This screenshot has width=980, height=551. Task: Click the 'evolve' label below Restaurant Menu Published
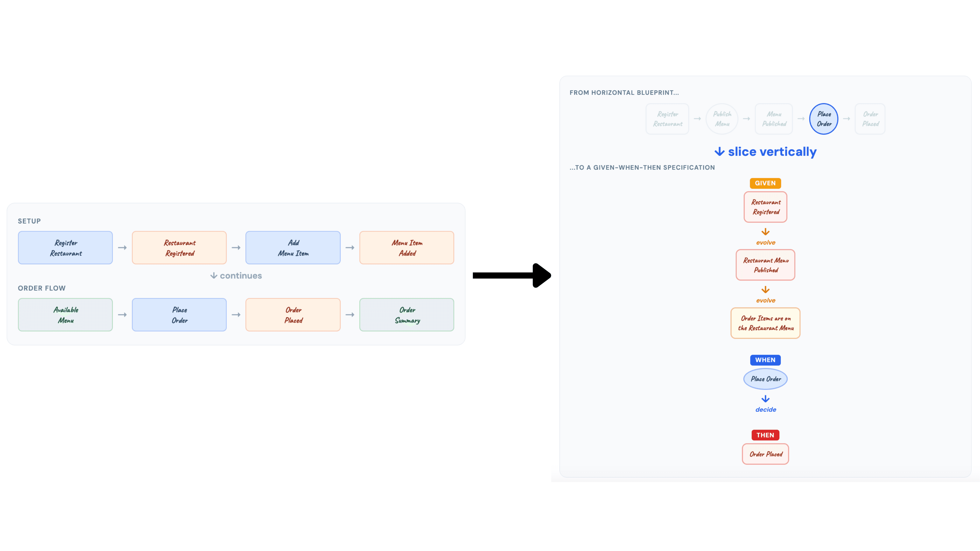(766, 300)
